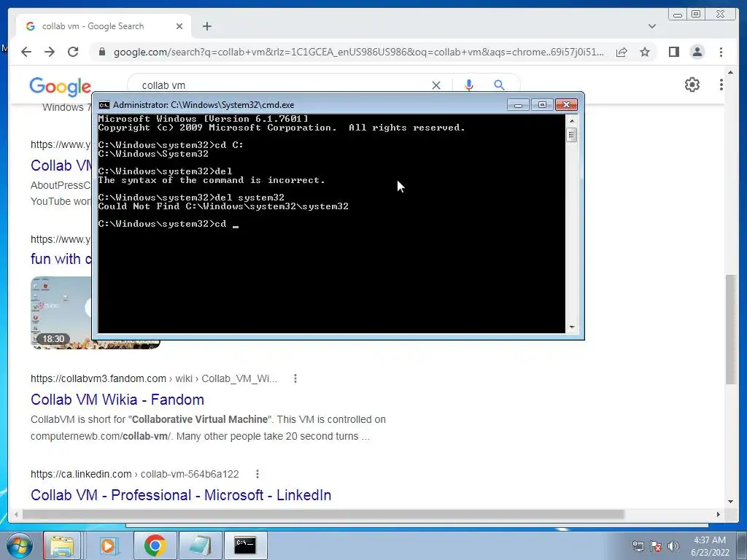The height and width of the screenshot is (560, 747).
Task: Open a new Chrome tab
Action: pos(206,26)
